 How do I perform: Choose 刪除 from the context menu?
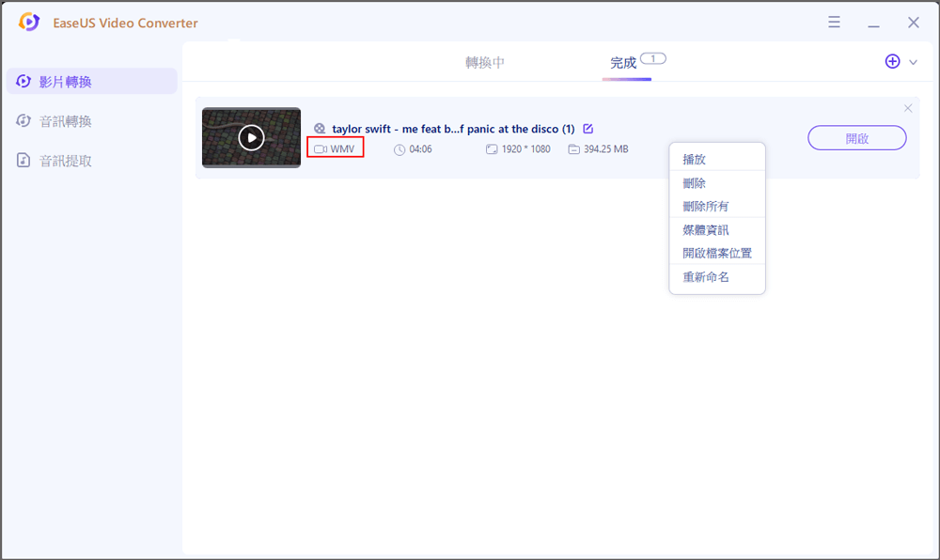pyautogui.click(x=717, y=182)
